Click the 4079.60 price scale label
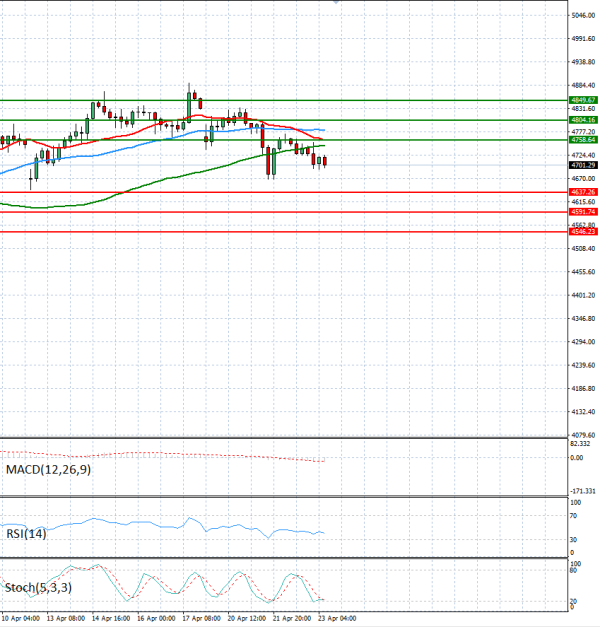The width and height of the screenshot is (600, 627). point(583,435)
